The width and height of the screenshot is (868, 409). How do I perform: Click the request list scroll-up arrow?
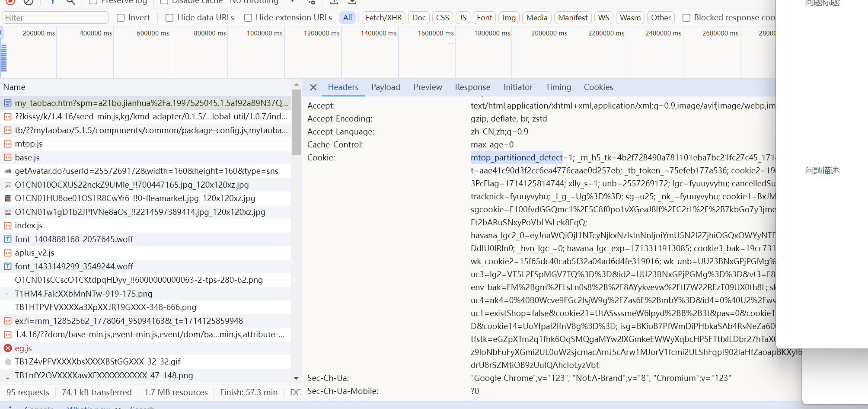[296, 85]
